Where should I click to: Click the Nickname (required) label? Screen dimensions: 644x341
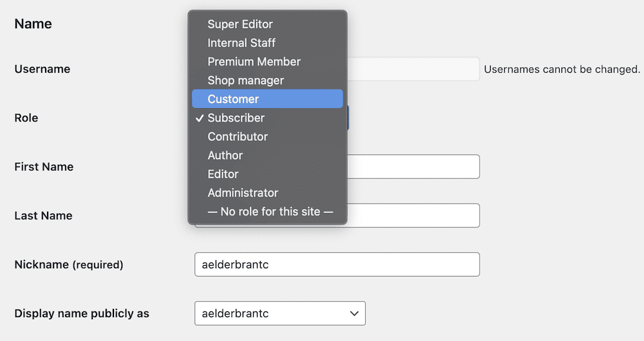point(69,264)
